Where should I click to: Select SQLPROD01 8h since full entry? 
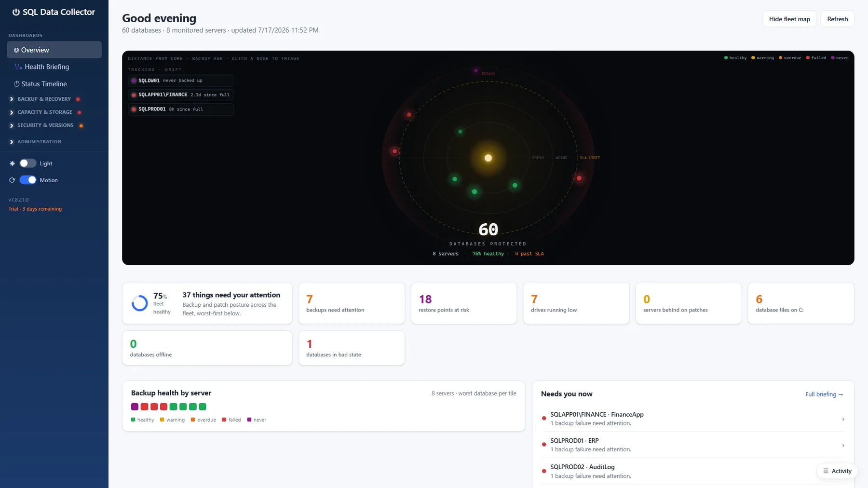(x=181, y=109)
